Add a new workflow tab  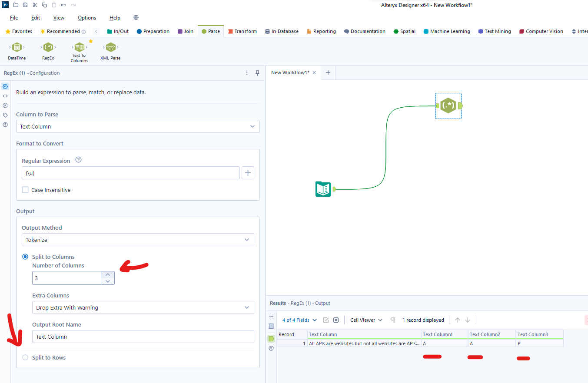[x=328, y=73]
